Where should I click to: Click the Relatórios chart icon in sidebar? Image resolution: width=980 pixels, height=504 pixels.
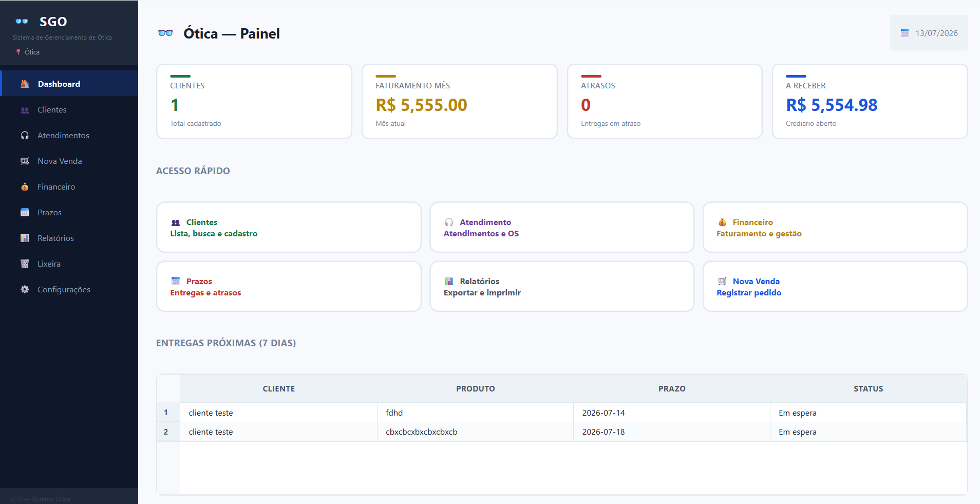click(25, 238)
